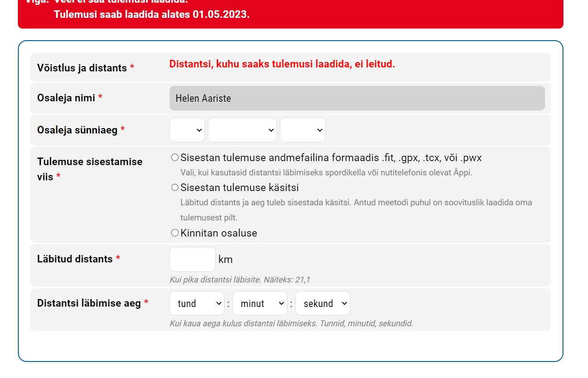Click the label 'Osaleja sünniaeg'
This screenshot has width=588, height=378.
point(77,130)
